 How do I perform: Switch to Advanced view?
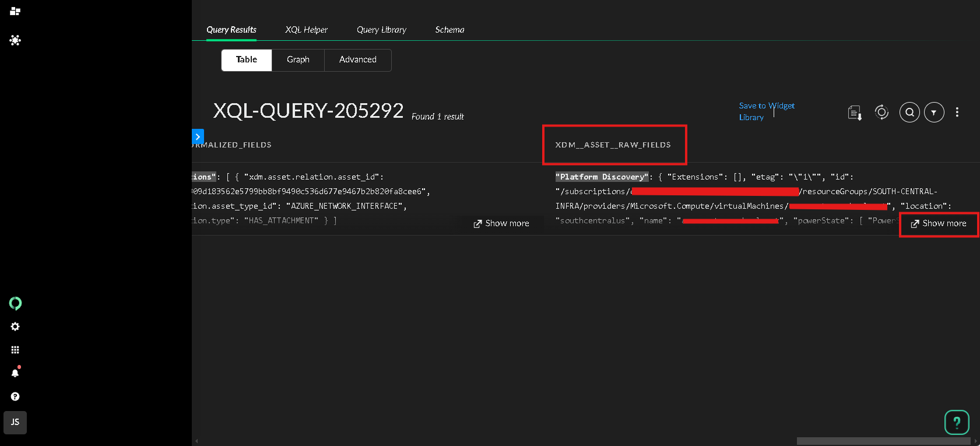(357, 59)
